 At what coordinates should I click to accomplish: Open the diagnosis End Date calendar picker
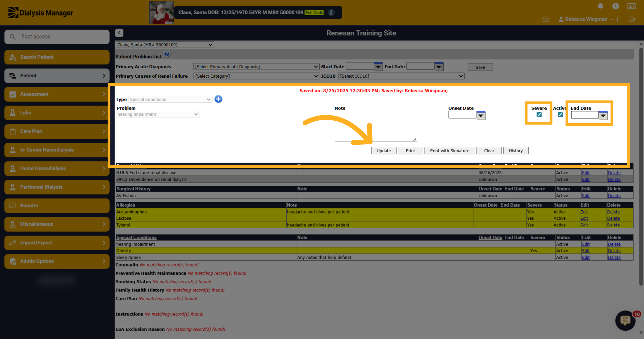pyautogui.click(x=439, y=67)
